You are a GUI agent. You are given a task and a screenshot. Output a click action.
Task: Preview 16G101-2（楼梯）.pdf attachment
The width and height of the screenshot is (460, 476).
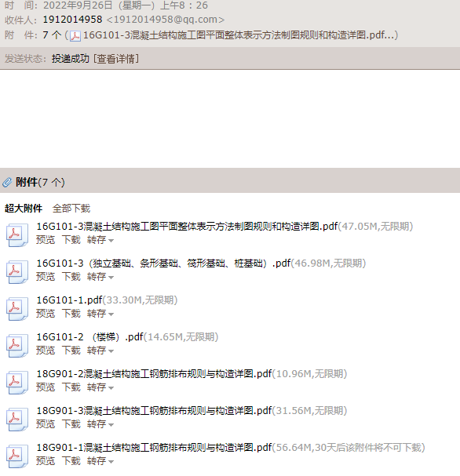point(46,351)
